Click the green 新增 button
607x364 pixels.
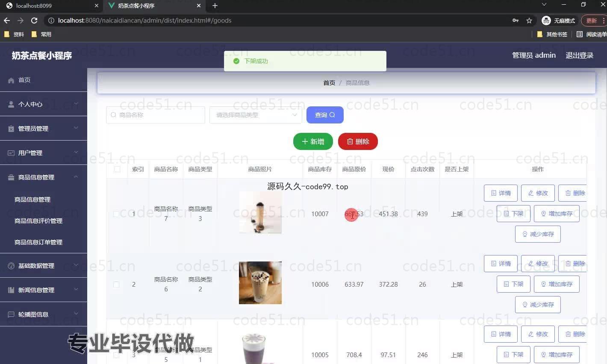pyautogui.click(x=313, y=141)
